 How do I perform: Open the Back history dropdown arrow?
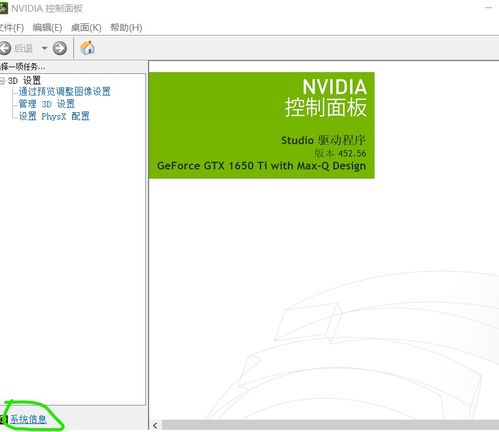point(44,48)
